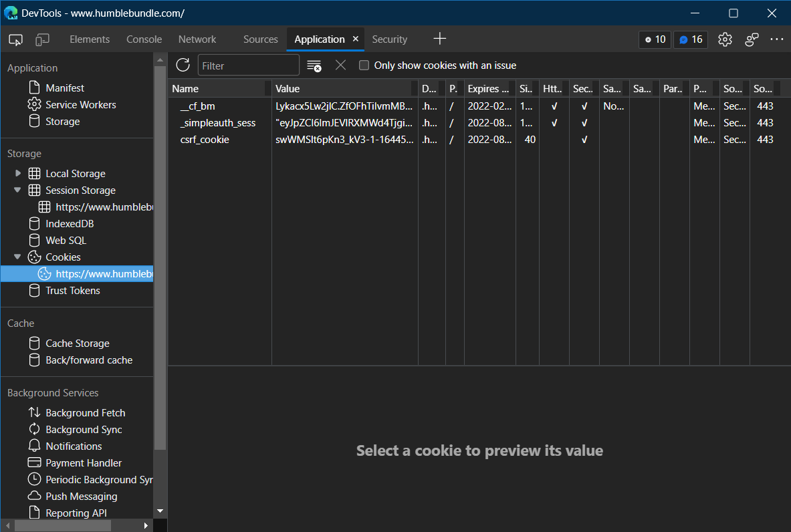
Task: Select the __cf_bm cookie row
Action: pos(479,106)
